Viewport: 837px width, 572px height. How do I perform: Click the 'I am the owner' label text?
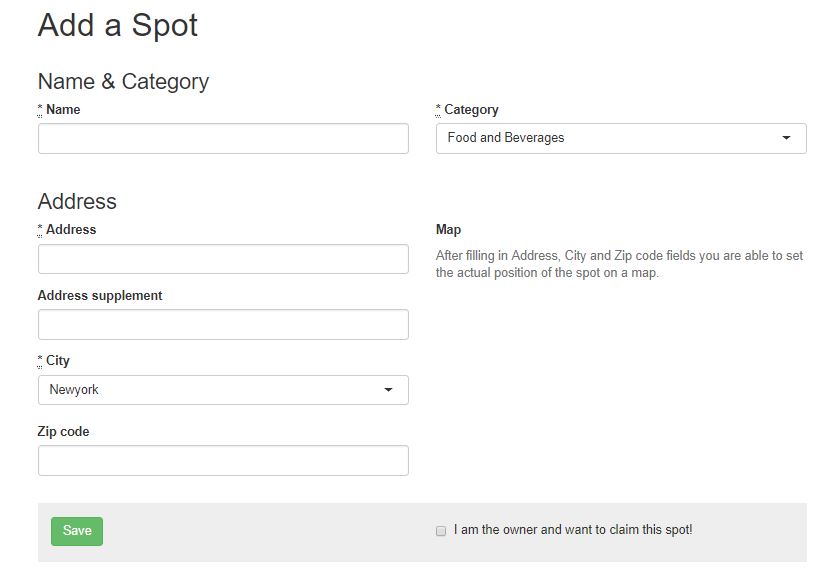573,530
